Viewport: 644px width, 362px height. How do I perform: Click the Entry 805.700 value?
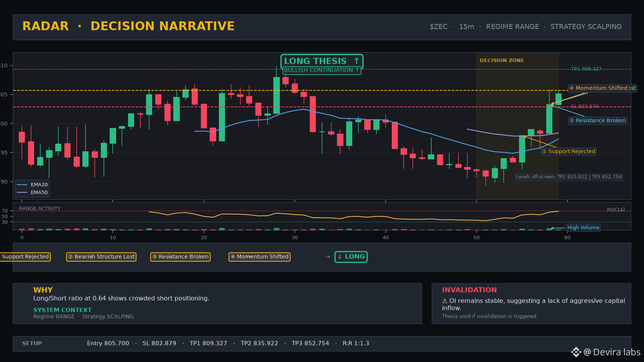(x=108, y=343)
